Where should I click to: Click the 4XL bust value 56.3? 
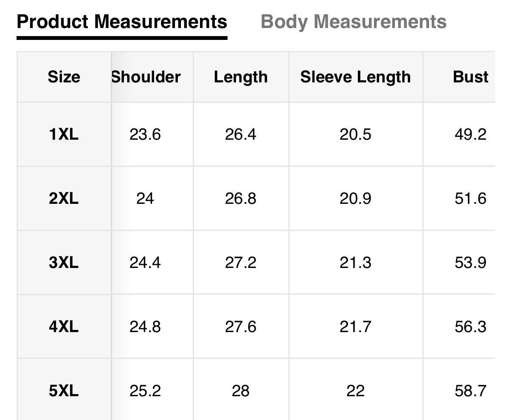[x=470, y=327]
